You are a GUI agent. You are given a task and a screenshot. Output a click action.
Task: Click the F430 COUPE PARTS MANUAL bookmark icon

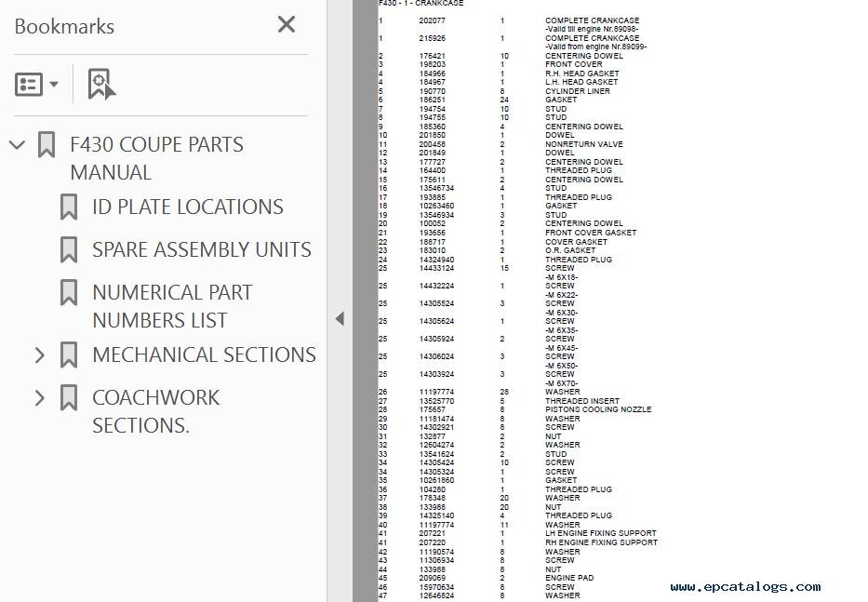[x=47, y=144]
